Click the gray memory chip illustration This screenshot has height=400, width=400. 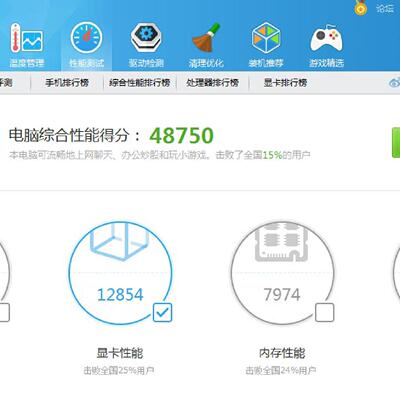(x=281, y=242)
